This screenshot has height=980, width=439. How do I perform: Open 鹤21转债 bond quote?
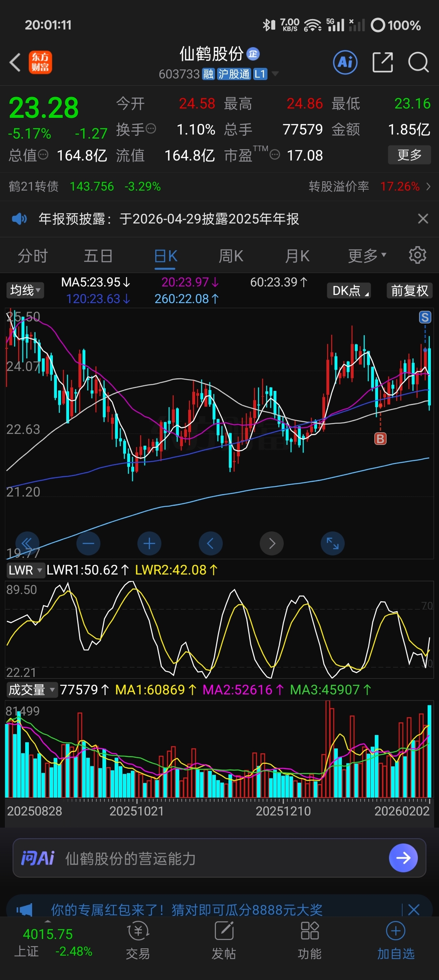pos(85,186)
